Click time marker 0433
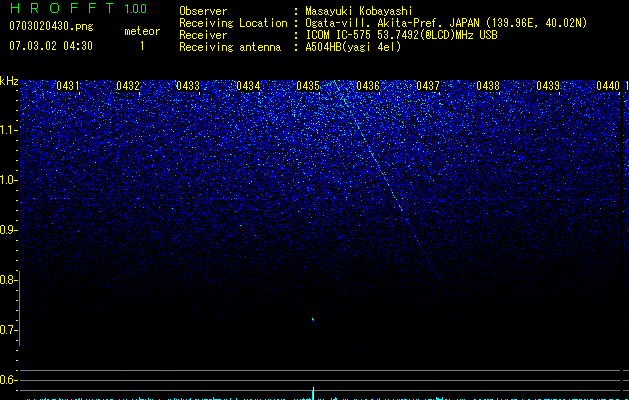This screenshot has height=400, width=629. (x=188, y=86)
